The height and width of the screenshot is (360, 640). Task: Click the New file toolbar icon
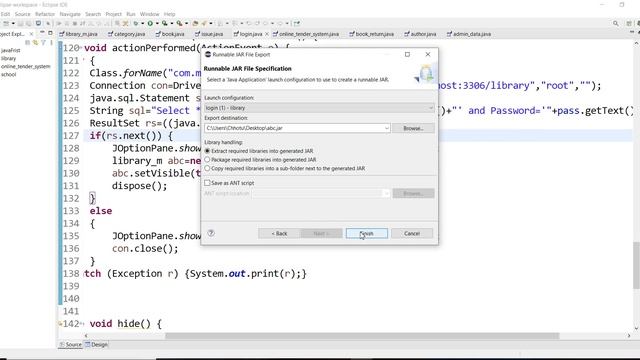pos(6,23)
